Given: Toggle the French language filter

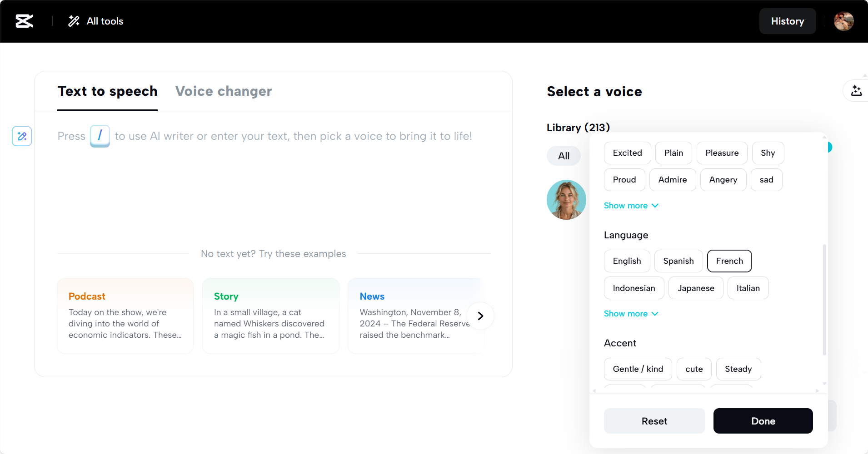Looking at the screenshot, I should click(729, 261).
